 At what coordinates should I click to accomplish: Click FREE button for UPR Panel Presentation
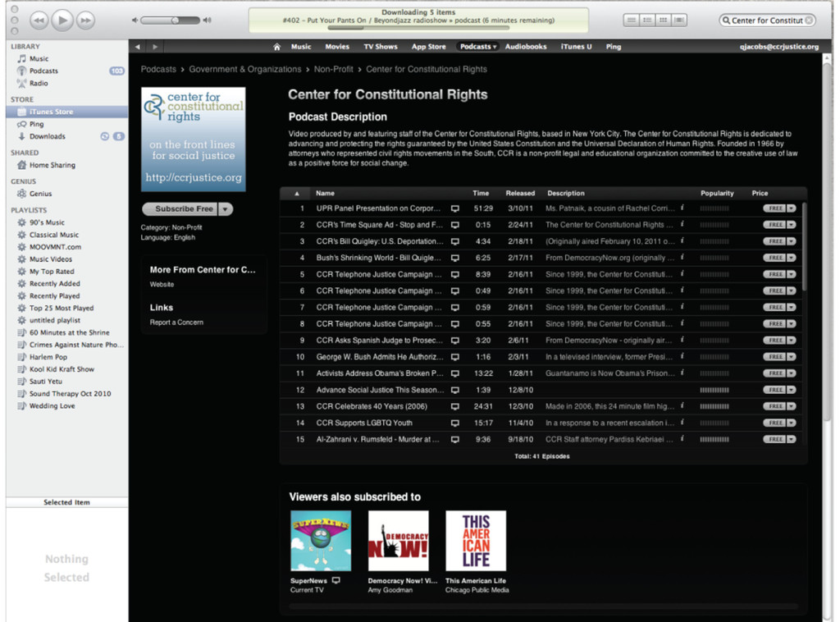pos(774,208)
